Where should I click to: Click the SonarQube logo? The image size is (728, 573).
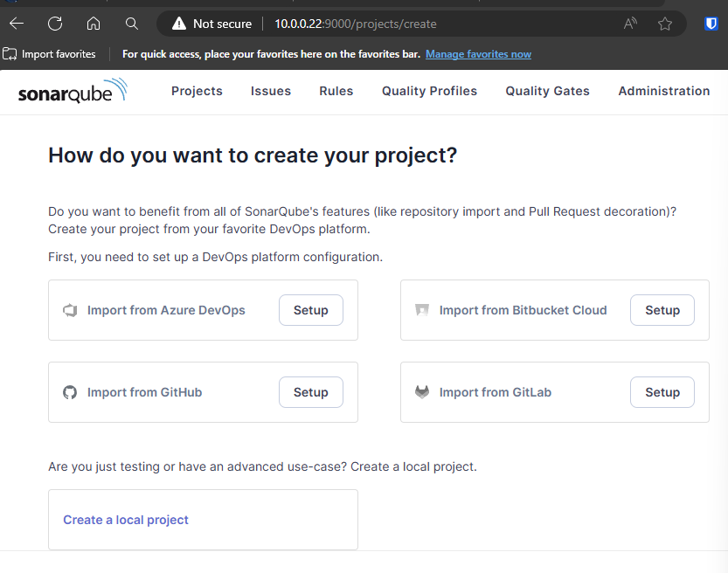coord(73,91)
